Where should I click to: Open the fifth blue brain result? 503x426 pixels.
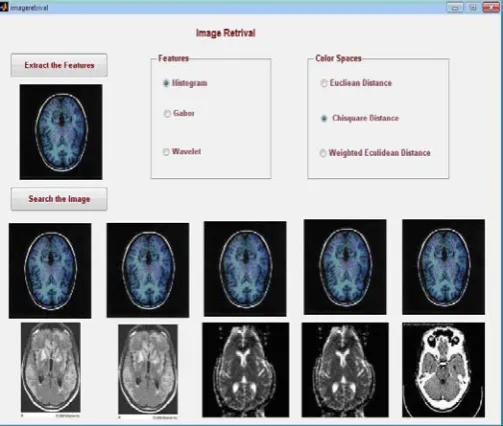[443, 267]
